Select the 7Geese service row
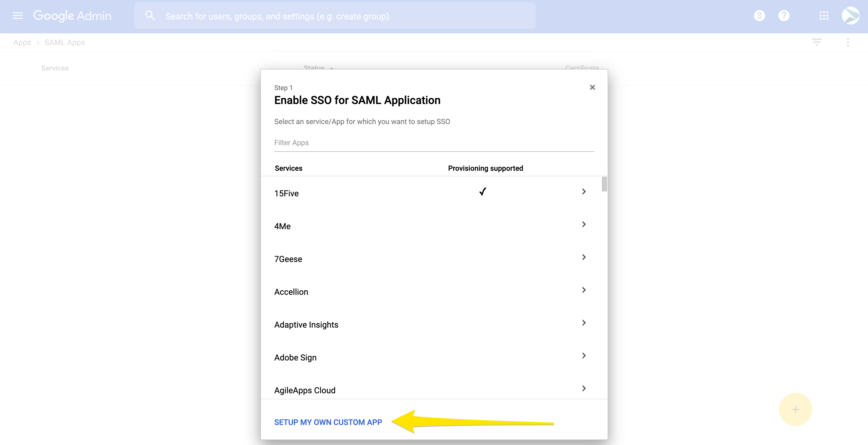 point(288,259)
